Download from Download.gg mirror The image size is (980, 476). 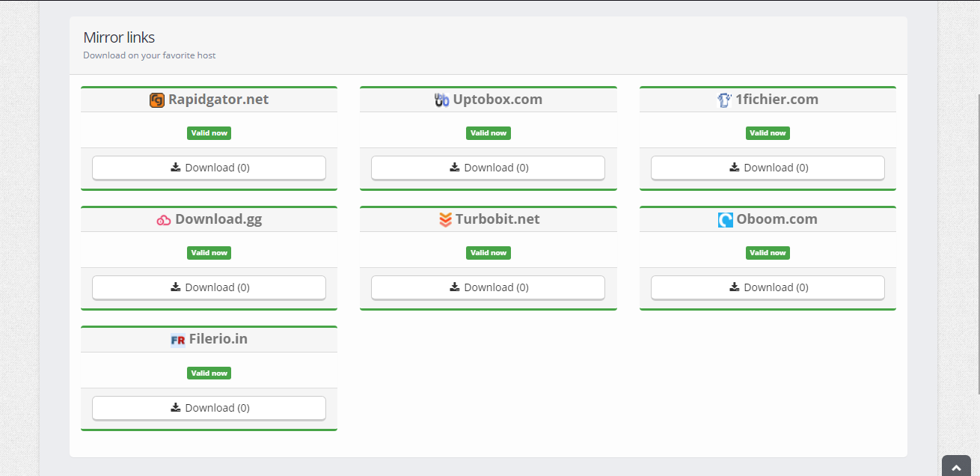tap(209, 287)
